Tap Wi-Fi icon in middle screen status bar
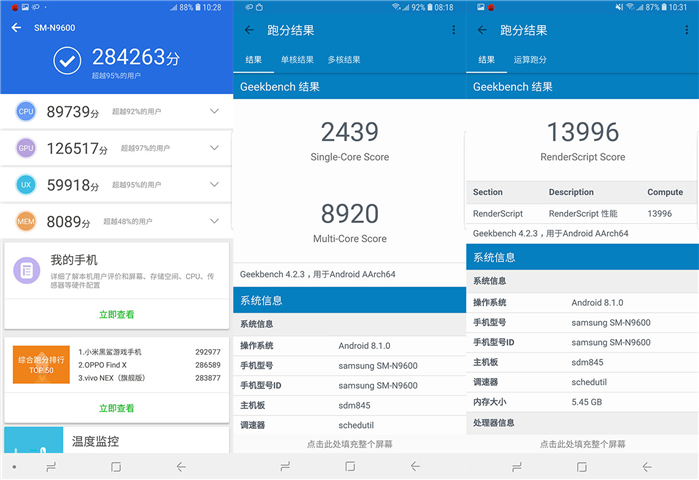The width and height of the screenshot is (699, 480). click(x=395, y=7)
